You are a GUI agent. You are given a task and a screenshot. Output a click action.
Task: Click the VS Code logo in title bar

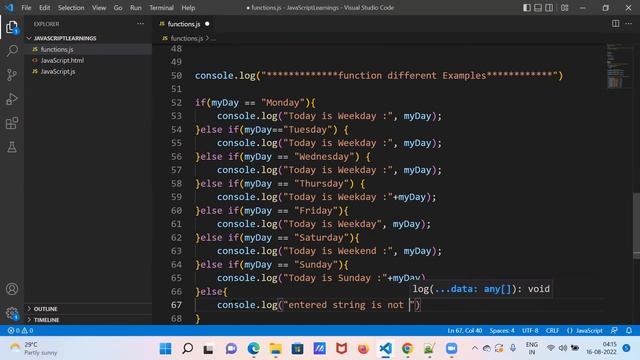(x=9, y=8)
